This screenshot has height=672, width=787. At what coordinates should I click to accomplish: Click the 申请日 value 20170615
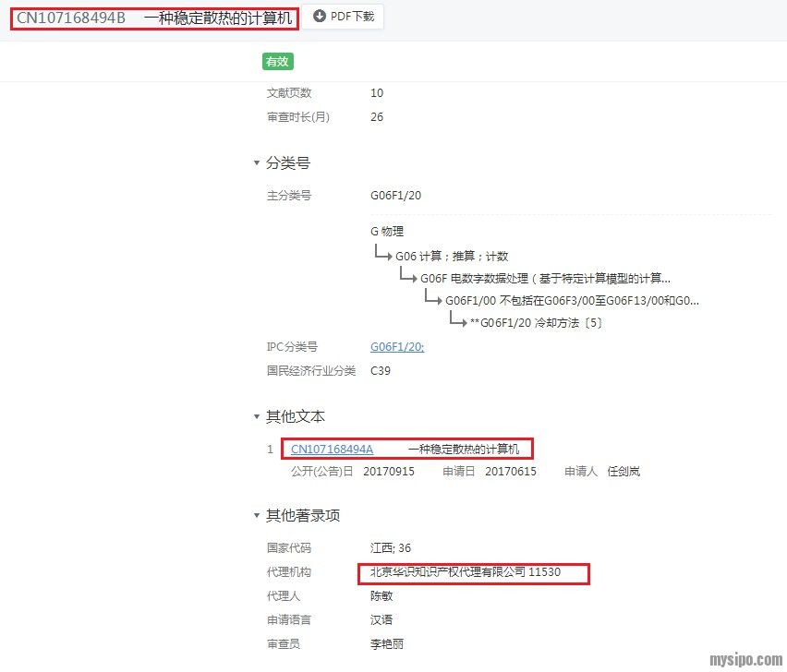(x=511, y=472)
